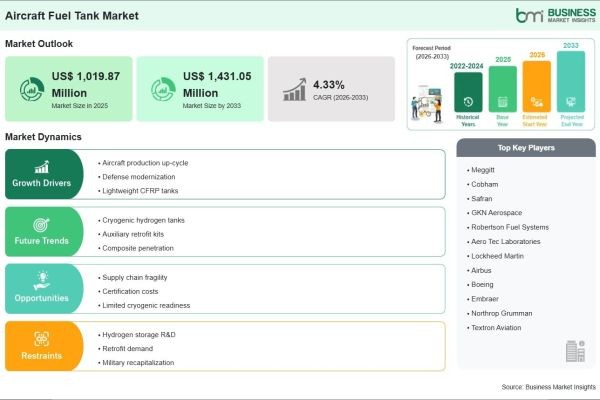Image resolution: width=600 pixels, height=400 pixels.
Task: Click the analysts illustration in forecast panel
Action: coord(427,104)
